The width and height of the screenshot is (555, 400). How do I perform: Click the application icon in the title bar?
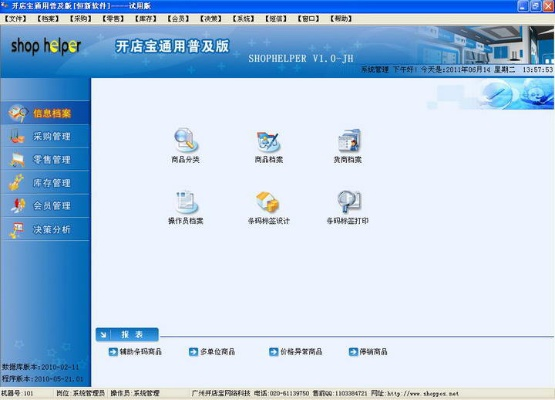pyautogui.click(x=5, y=5)
